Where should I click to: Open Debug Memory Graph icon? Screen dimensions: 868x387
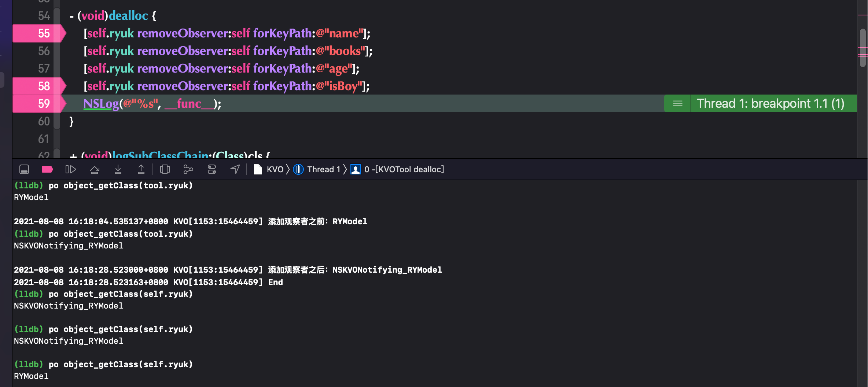tap(188, 169)
